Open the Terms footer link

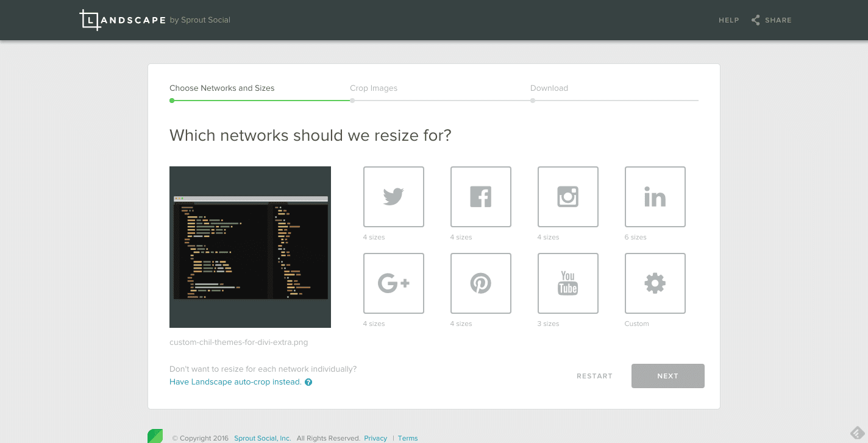tap(408, 438)
